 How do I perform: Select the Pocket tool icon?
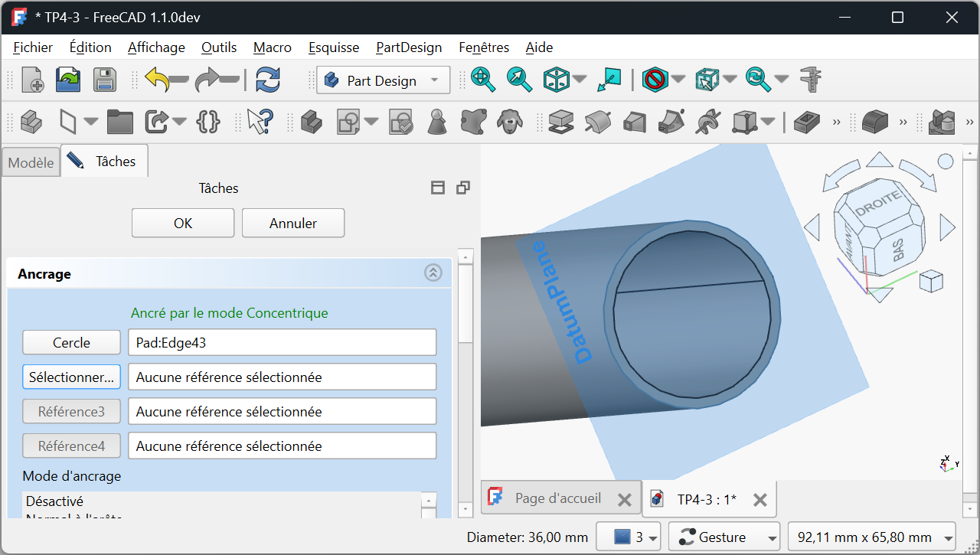tap(806, 121)
